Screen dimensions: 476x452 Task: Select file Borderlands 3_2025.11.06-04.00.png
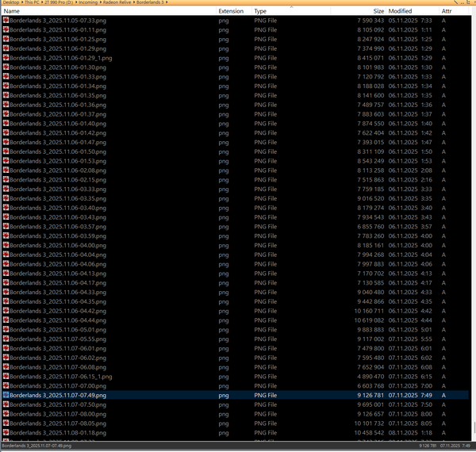(x=58, y=245)
